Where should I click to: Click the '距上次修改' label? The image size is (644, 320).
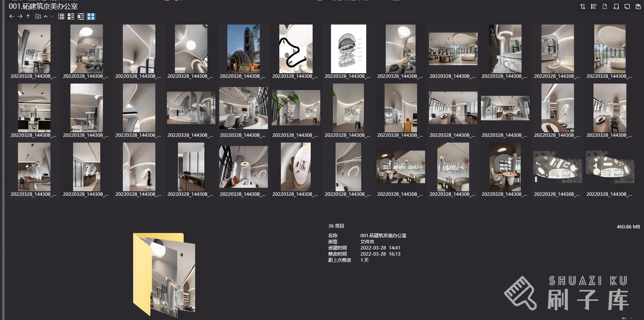coord(340,260)
